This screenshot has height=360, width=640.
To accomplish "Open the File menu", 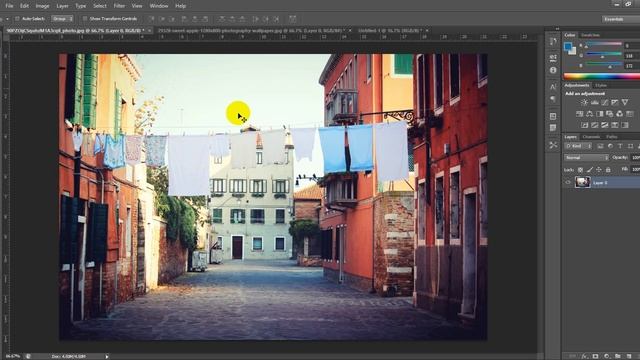I will (x=9, y=6).
